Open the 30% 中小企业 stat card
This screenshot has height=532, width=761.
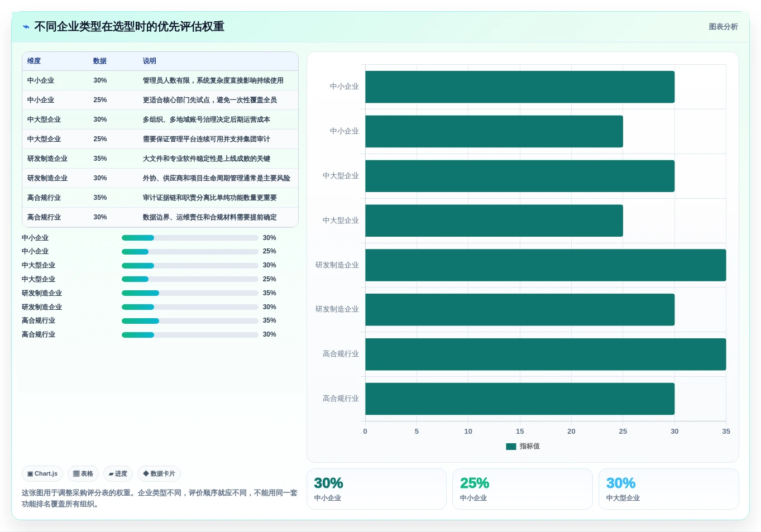click(x=376, y=489)
